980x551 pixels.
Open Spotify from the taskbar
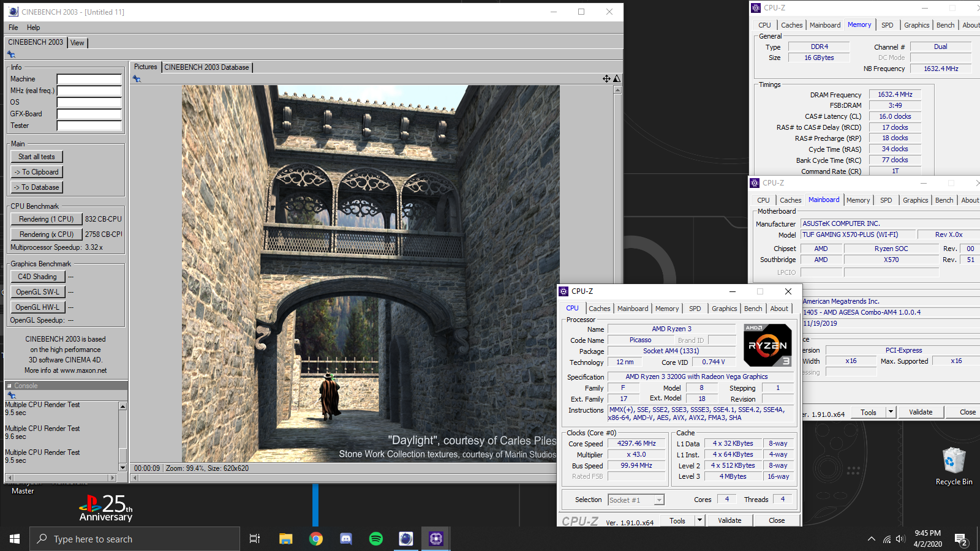tap(376, 539)
